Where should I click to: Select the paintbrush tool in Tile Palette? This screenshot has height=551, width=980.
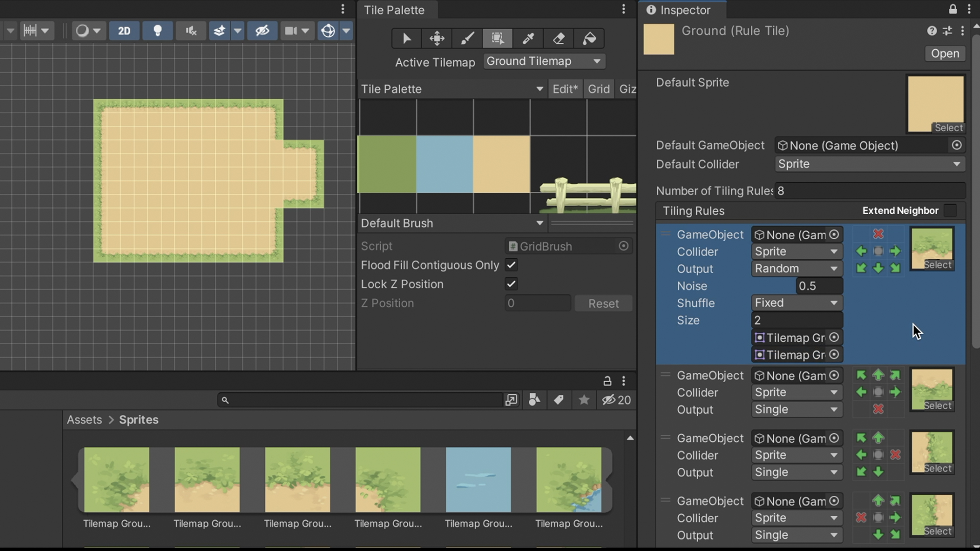click(x=468, y=38)
